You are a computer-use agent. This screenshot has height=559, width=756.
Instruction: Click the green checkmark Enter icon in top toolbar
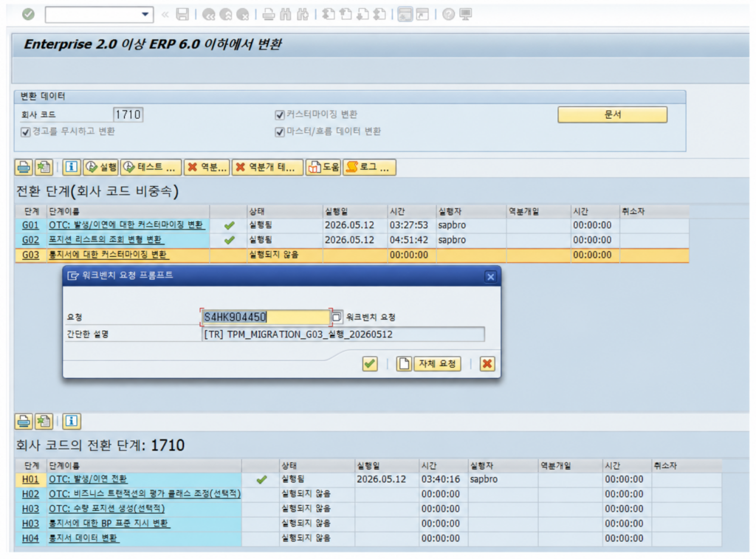tap(29, 15)
